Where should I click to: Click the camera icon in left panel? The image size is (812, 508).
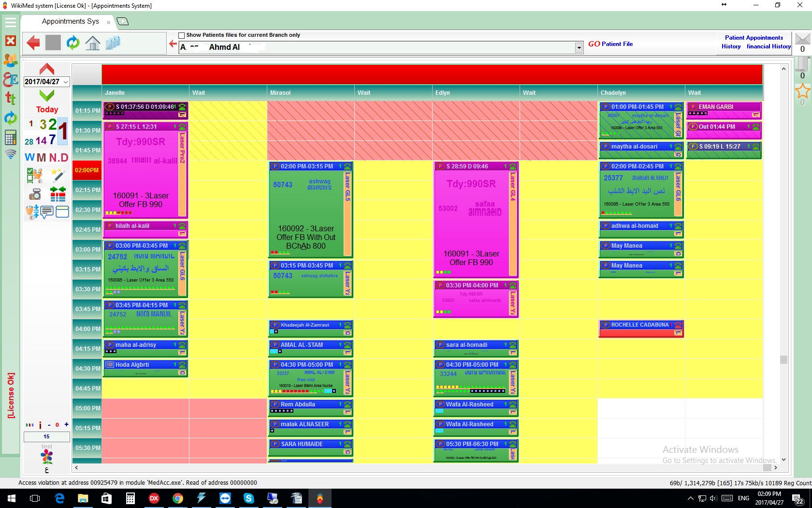pyautogui.click(x=35, y=194)
